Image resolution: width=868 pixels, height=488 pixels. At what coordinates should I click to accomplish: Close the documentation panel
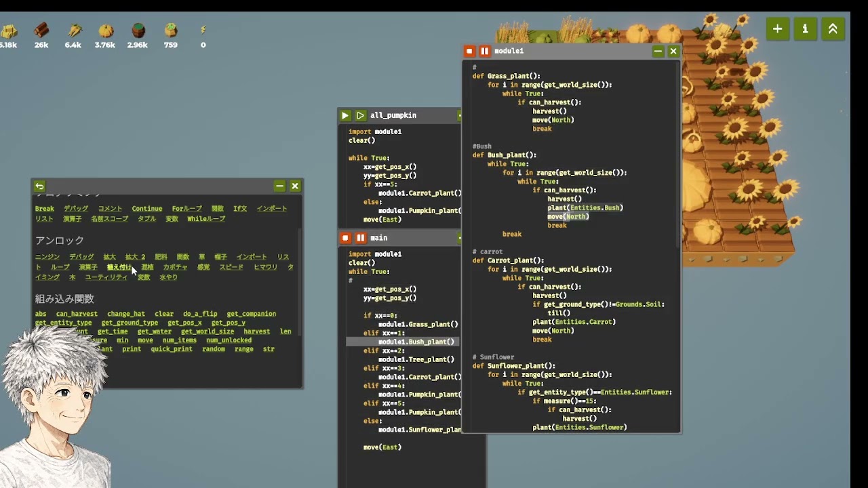point(295,186)
